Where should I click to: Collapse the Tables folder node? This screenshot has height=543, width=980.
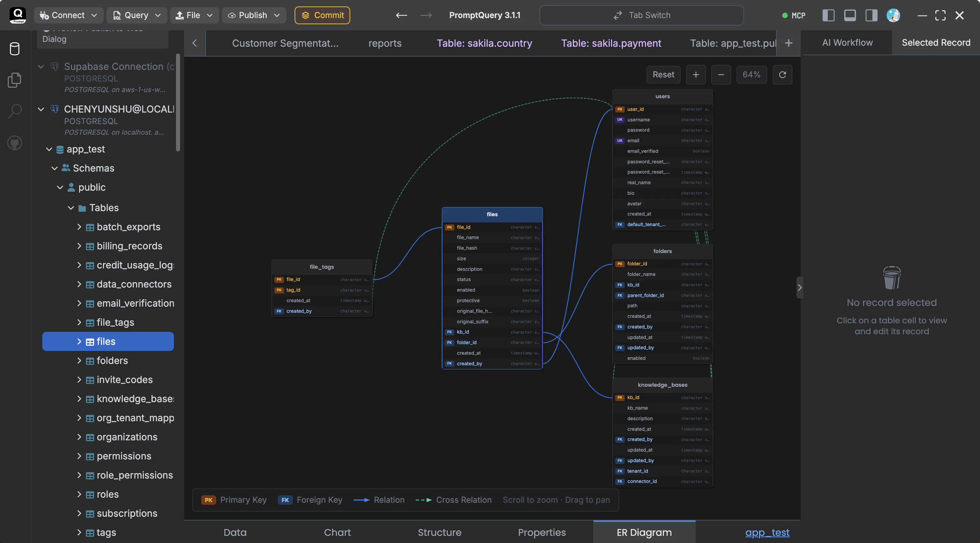[x=71, y=208]
